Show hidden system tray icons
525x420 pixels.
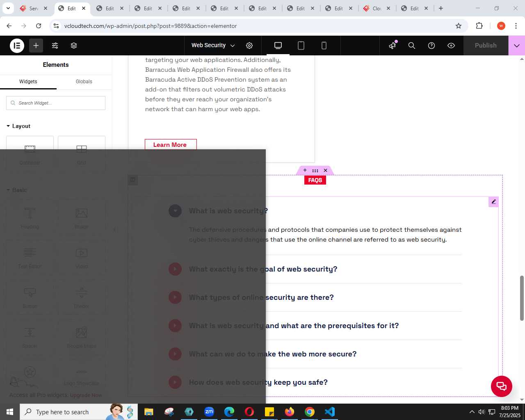[x=472, y=412]
